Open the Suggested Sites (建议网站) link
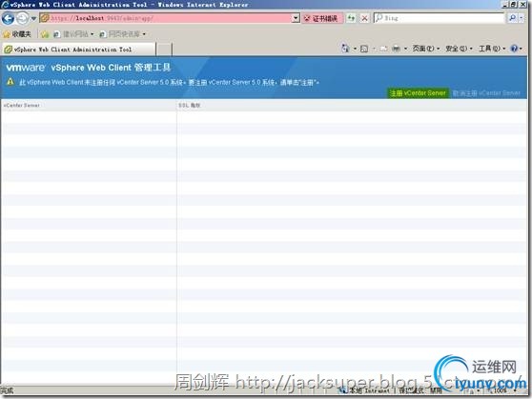Image resolution: width=532 pixels, height=399 pixels. [x=73, y=34]
